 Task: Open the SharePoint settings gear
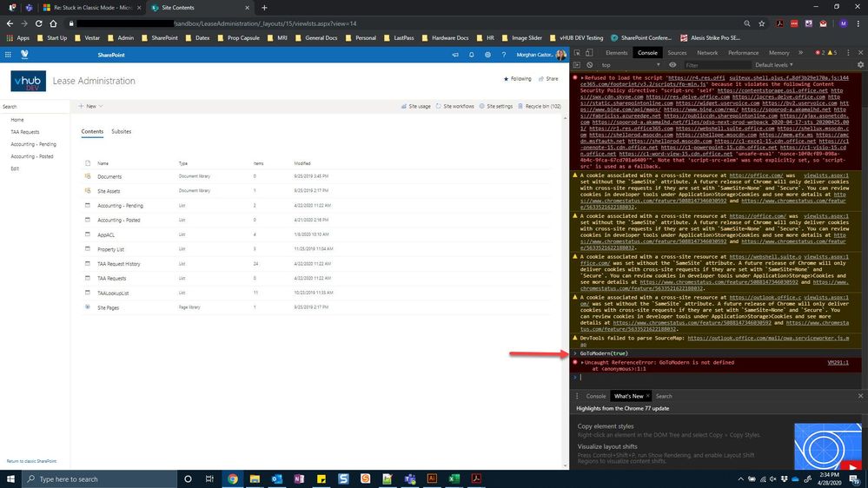(x=487, y=55)
